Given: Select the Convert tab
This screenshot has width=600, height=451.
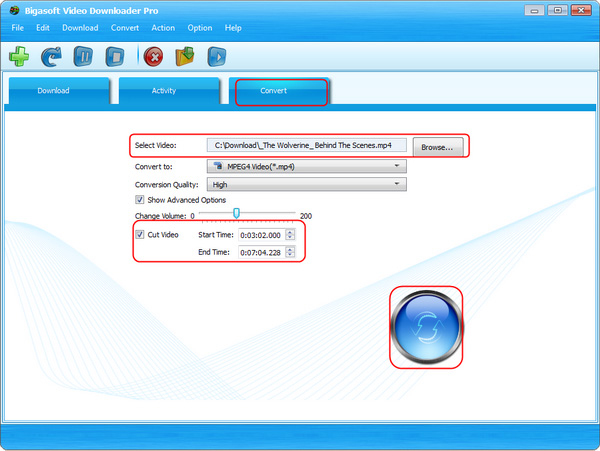Looking at the screenshot, I should [279, 91].
